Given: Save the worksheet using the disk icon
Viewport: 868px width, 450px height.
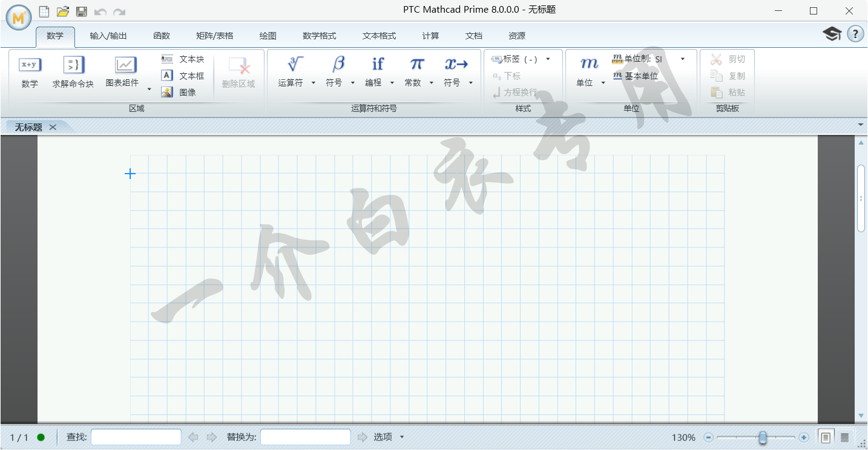Looking at the screenshot, I should pos(82,11).
